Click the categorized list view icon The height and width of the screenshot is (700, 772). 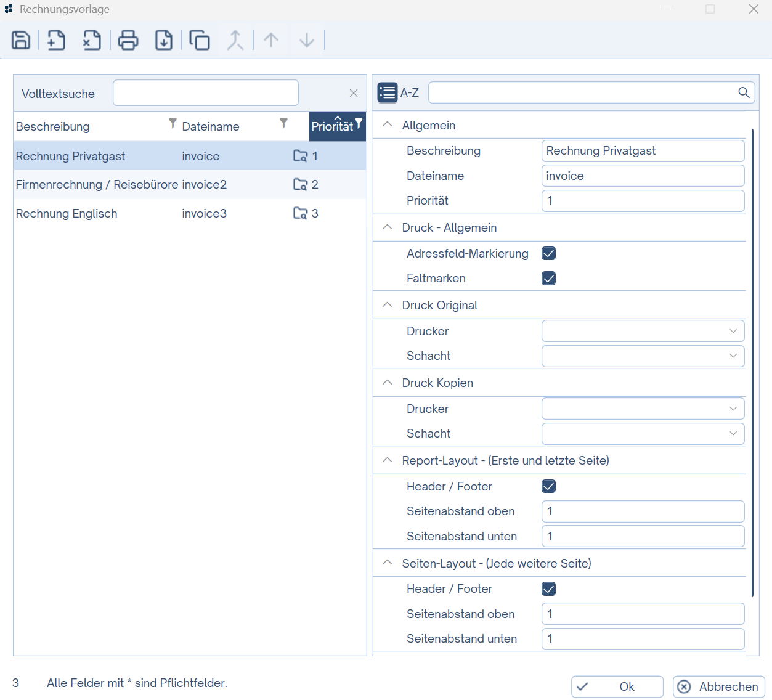(x=388, y=92)
